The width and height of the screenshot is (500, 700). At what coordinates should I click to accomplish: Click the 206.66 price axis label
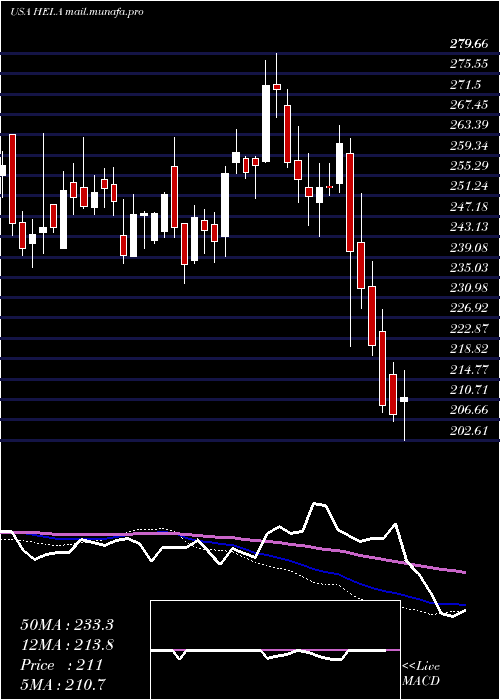point(469,410)
